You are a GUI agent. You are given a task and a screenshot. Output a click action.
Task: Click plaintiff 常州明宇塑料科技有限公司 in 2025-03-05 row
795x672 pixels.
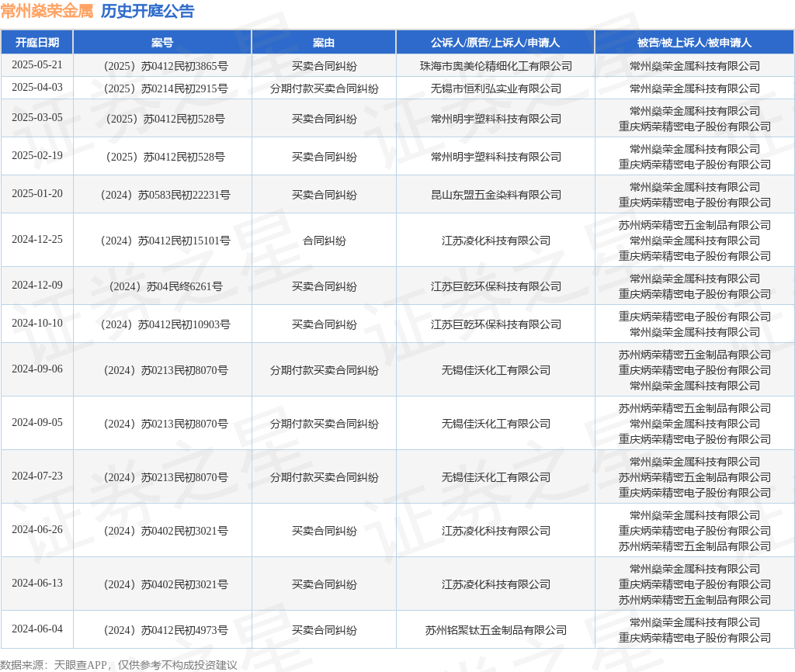coord(496,119)
